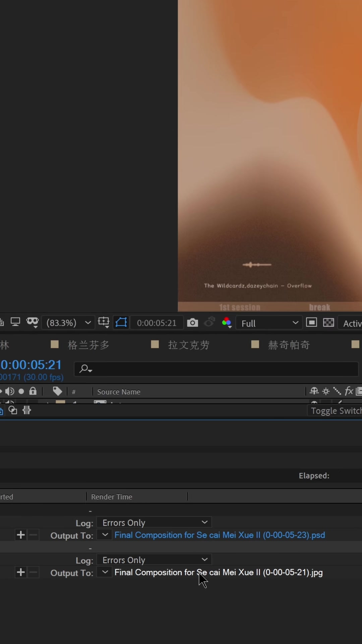Open the first Log Errors Only dropdown
The width and height of the screenshot is (362, 644).
(x=154, y=523)
